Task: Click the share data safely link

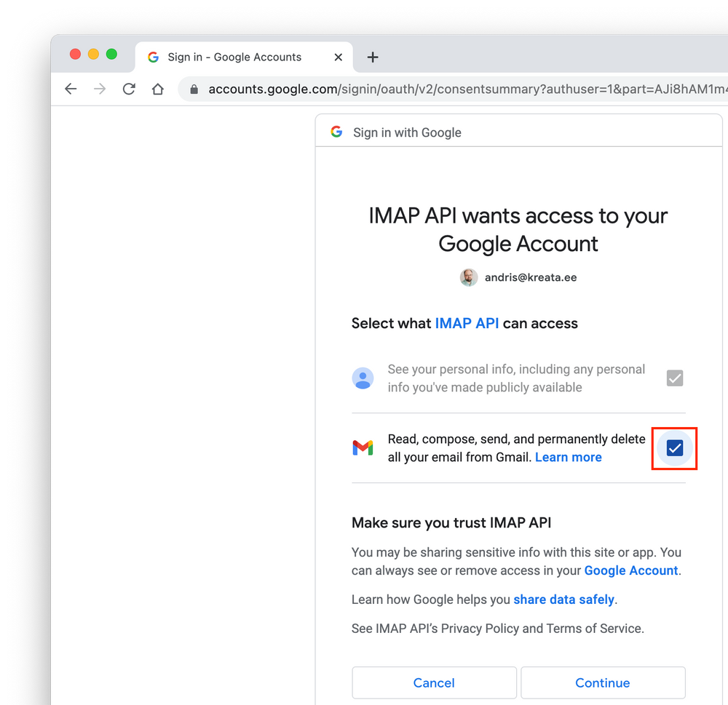Action: 563,599
